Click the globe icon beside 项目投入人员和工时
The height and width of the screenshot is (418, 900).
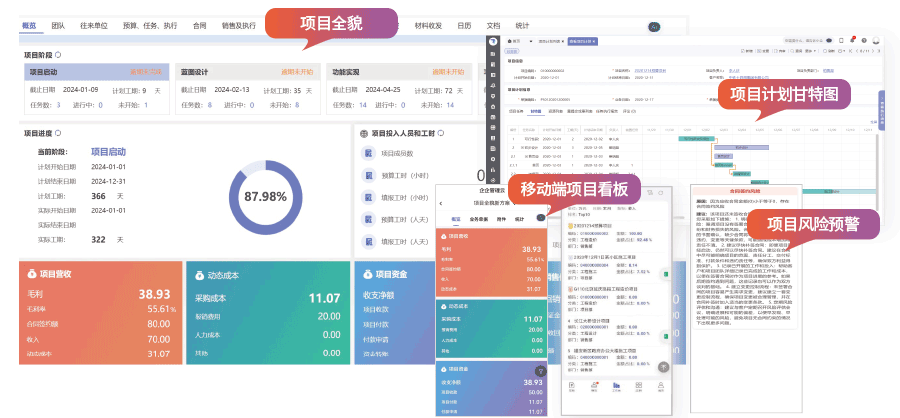pyautogui.click(x=362, y=131)
